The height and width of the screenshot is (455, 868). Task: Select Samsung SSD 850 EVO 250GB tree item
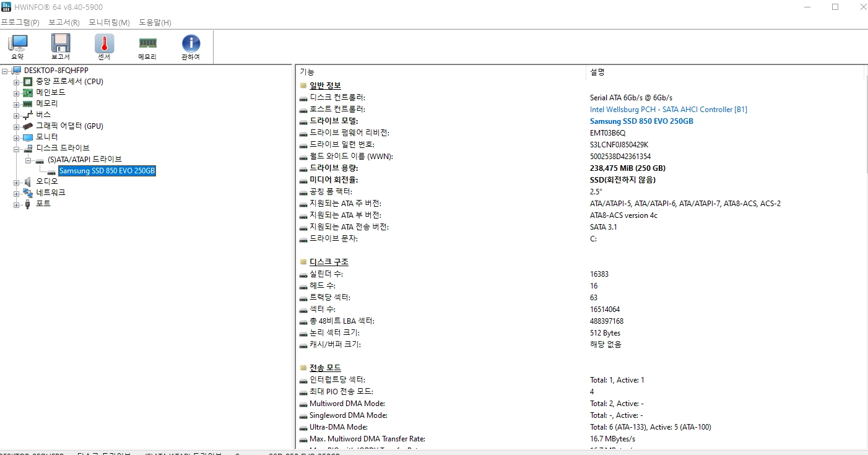coord(107,170)
